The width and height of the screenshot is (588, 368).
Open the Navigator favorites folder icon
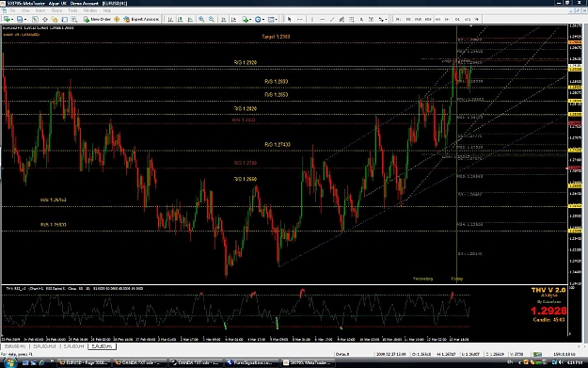(x=55, y=19)
